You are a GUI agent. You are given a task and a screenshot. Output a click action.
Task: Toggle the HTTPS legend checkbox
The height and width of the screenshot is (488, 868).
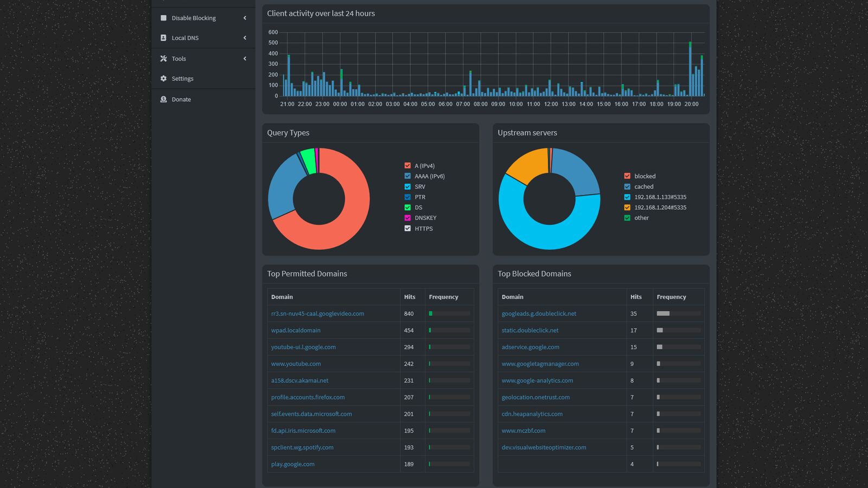[x=407, y=228]
